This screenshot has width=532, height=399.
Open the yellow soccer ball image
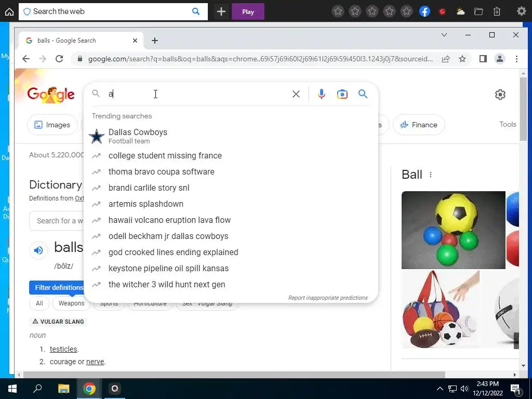(453, 230)
